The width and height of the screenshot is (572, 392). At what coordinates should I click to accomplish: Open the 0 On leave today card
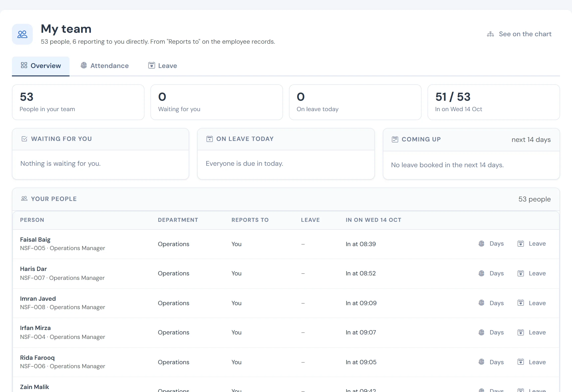[x=355, y=102]
